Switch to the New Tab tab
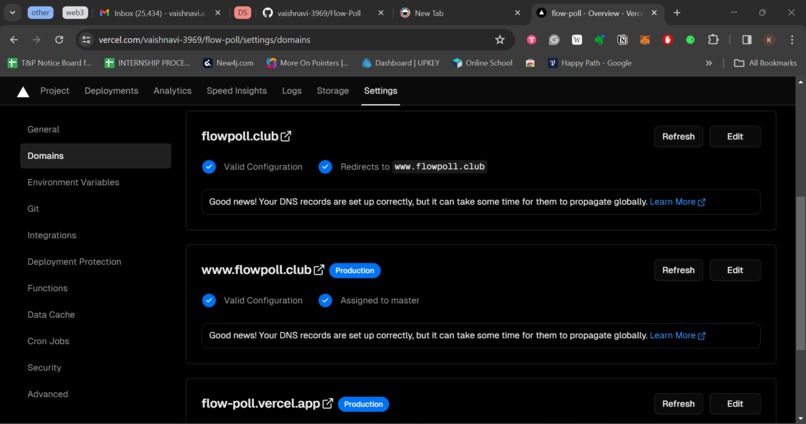806x424 pixels. point(460,13)
